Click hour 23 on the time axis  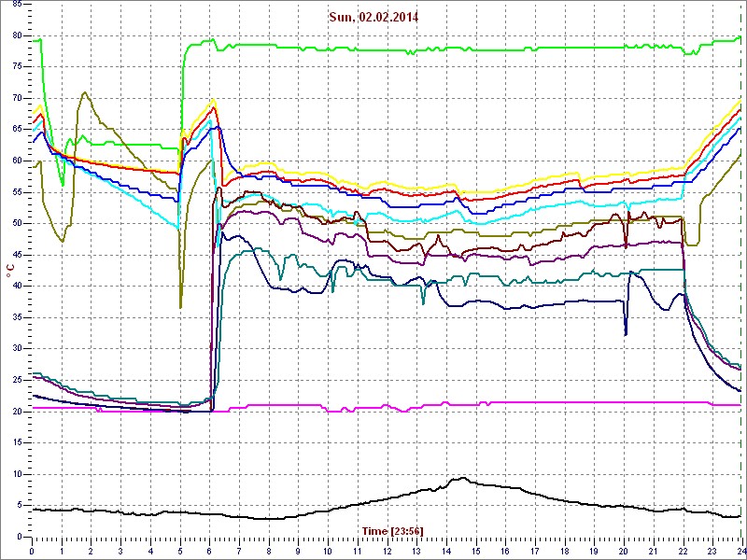pyautogui.click(x=712, y=551)
